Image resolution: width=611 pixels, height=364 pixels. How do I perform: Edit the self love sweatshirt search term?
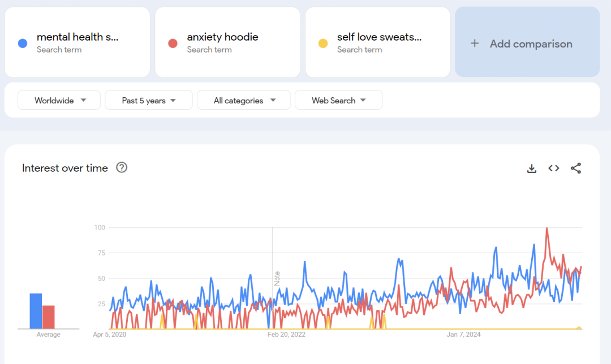pyautogui.click(x=379, y=37)
